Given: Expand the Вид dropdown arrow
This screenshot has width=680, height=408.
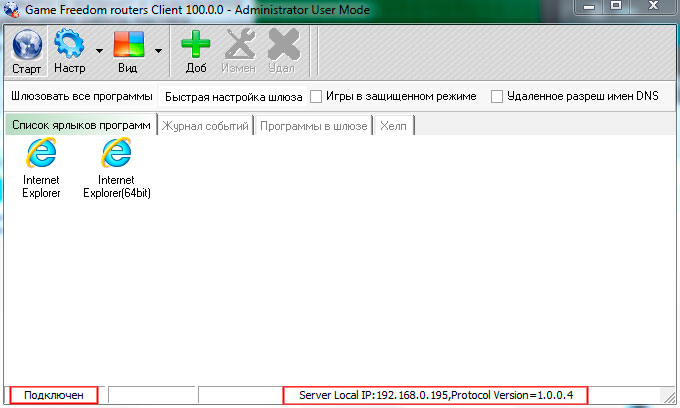Looking at the screenshot, I should pyautogui.click(x=158, y=51).
